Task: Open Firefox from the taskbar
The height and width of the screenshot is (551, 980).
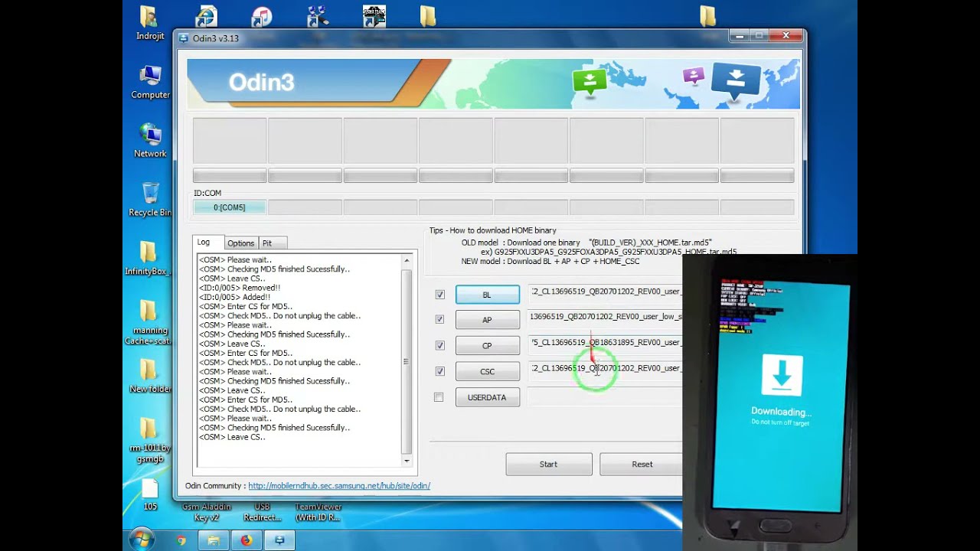Action: pos(246,540)
